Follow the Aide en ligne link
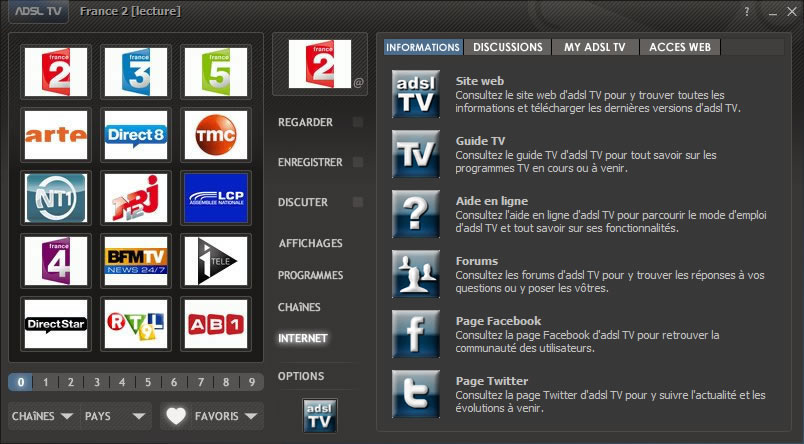Screen dimensions: 804x444 click(x=492, y=201)
